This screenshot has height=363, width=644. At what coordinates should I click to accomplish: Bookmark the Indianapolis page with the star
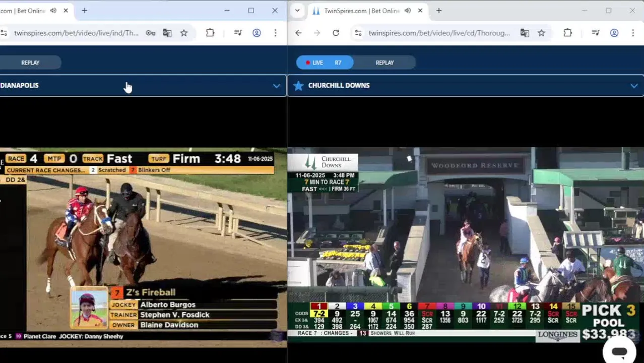pos(184,33)
